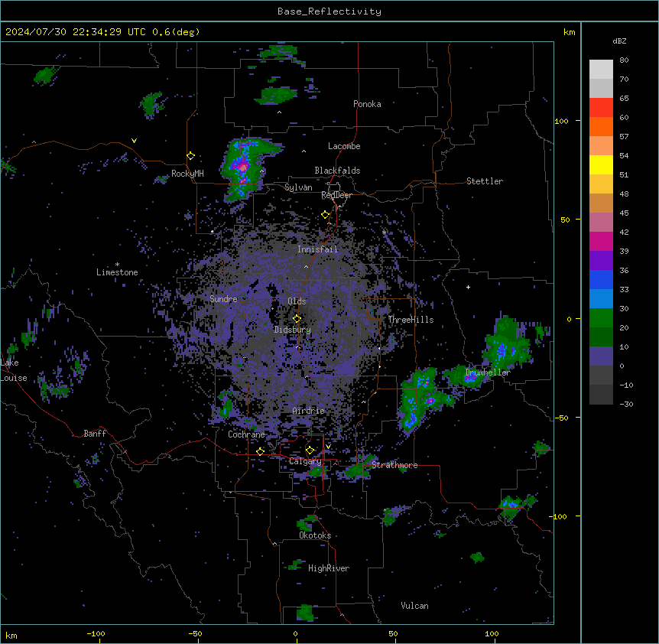Image resolution: width=659 pixels, height=644 pixels.
Task: Select the Calgary city label
Action: [x=306, y=461]
